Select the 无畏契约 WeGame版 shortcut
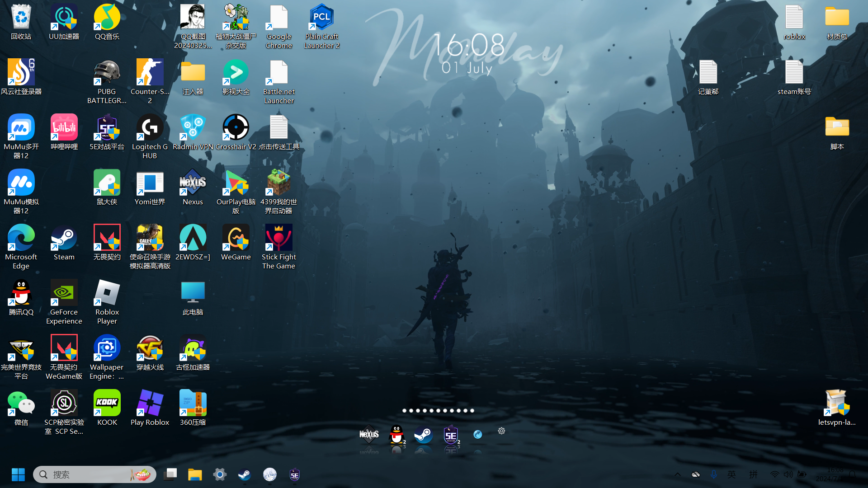The width and height of the screenshot is (868, 488). point(64,357)
